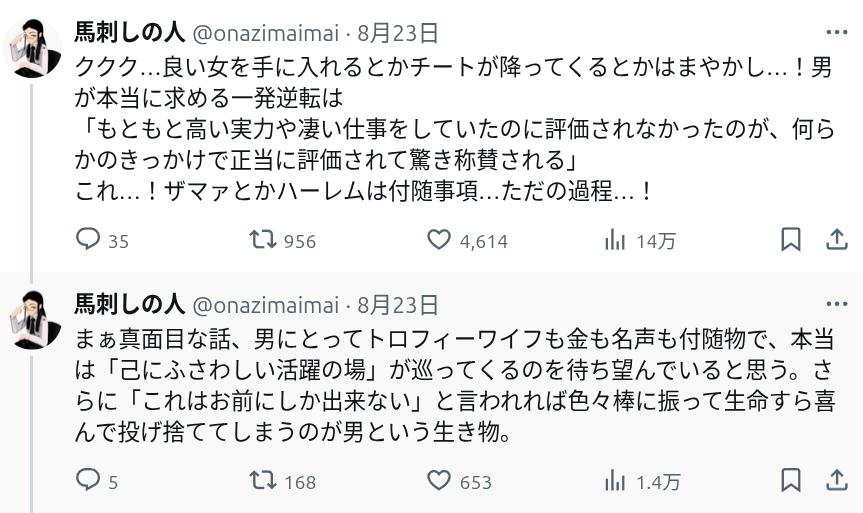Share the second tweet
The image size is (863, 513).
click(x=837, y=481)
